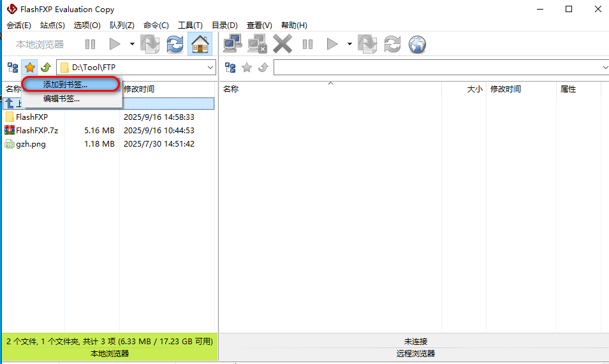Toggle the remote folder tree icon
Image resolution: width=609 pixels, height=364 pixels.
click(x=230, y=68)
